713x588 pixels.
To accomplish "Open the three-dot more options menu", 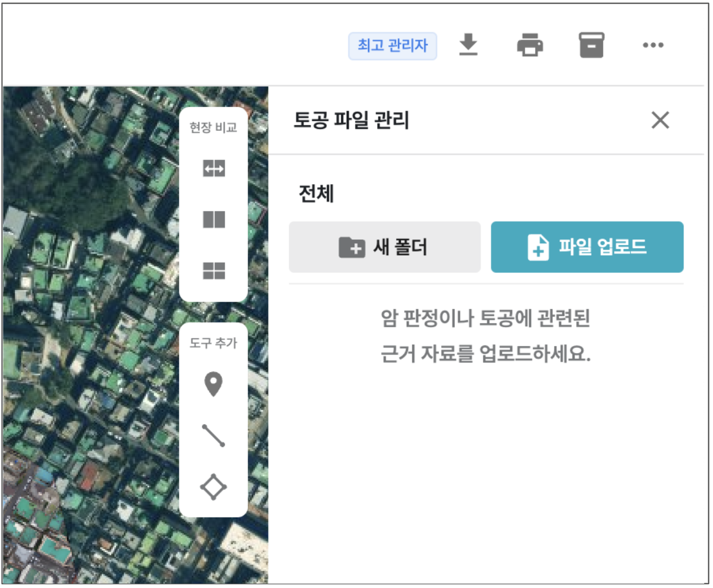I will click(653, 45).
